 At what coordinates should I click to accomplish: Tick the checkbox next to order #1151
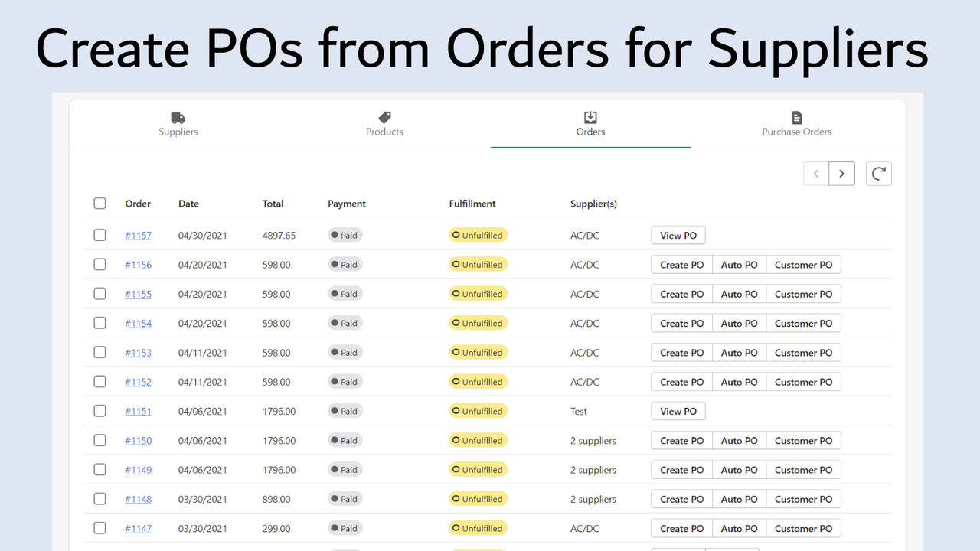pyautogui.click(x=100, y=411)
